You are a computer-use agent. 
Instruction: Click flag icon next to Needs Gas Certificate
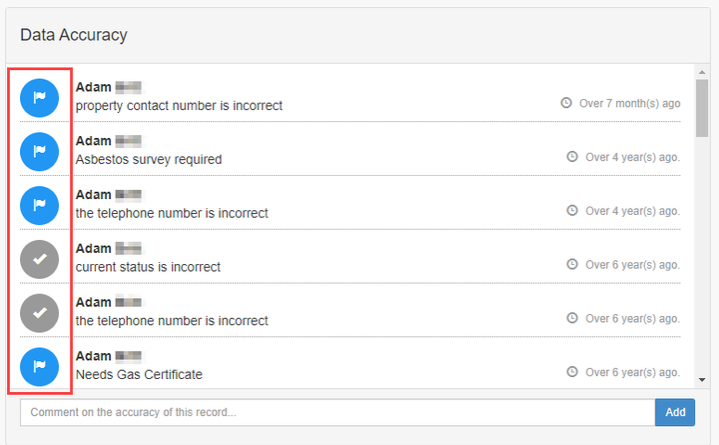coord(40,367)
